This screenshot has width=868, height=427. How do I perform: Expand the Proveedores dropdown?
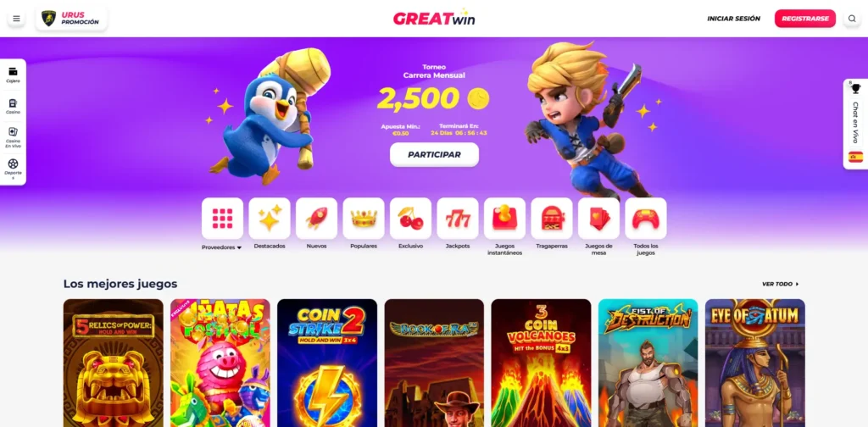[x=222, y=247]
